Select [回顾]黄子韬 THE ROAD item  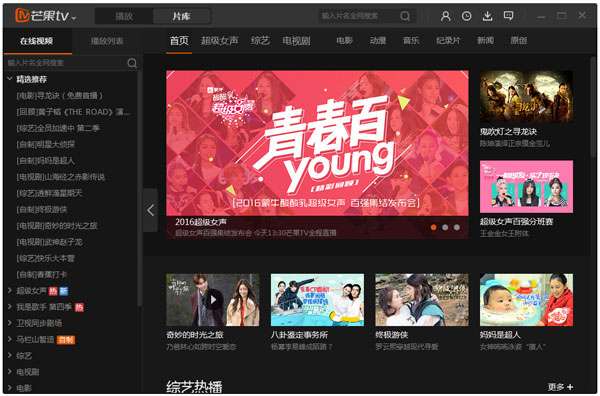[73, 112]
